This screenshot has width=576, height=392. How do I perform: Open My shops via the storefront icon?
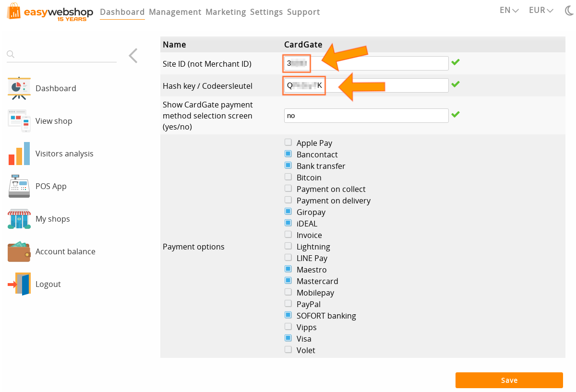pos(18,218)
